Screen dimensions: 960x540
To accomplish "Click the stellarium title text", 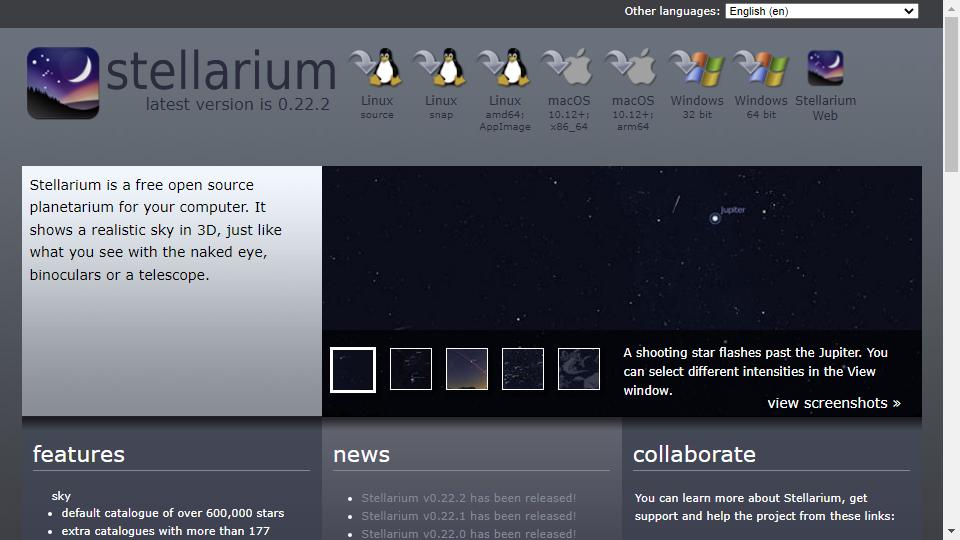I will (221, 70).
